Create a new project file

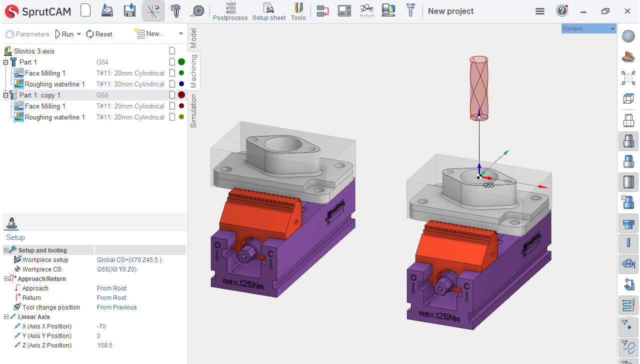pos(85,10)
